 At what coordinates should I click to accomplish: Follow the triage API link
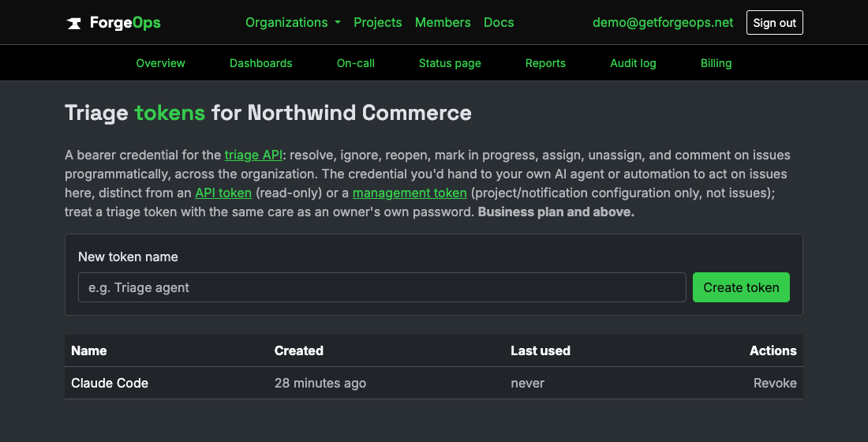point(253,155)
